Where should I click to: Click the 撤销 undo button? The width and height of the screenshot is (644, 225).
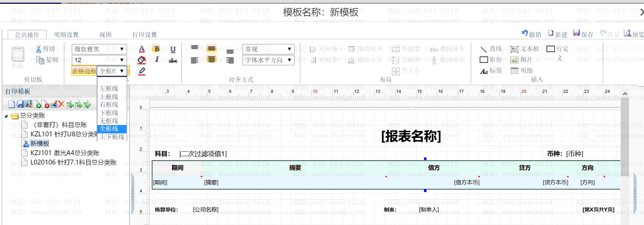[531, 34]
